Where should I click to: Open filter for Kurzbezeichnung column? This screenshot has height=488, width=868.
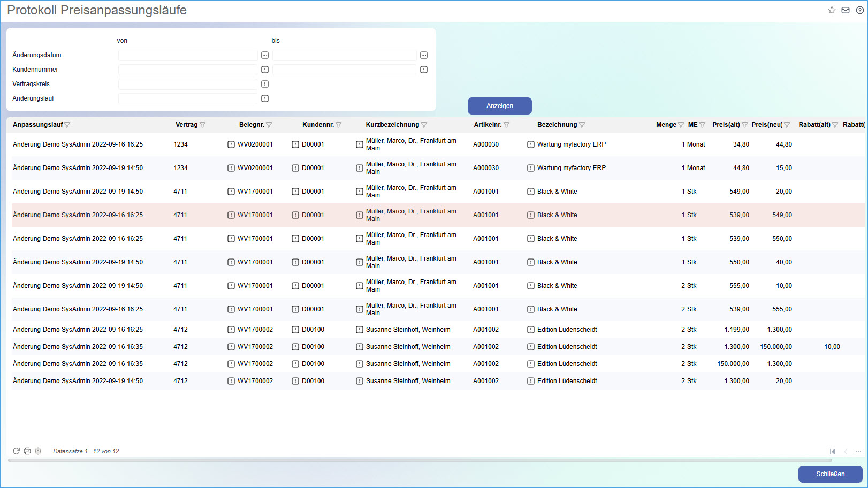(424, 125)
